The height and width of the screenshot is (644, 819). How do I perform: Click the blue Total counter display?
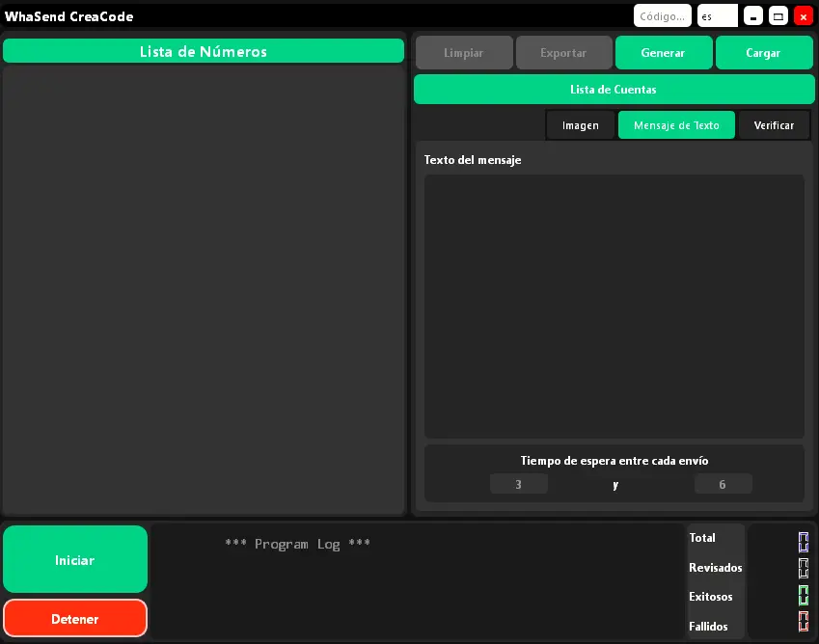(804, 541)
